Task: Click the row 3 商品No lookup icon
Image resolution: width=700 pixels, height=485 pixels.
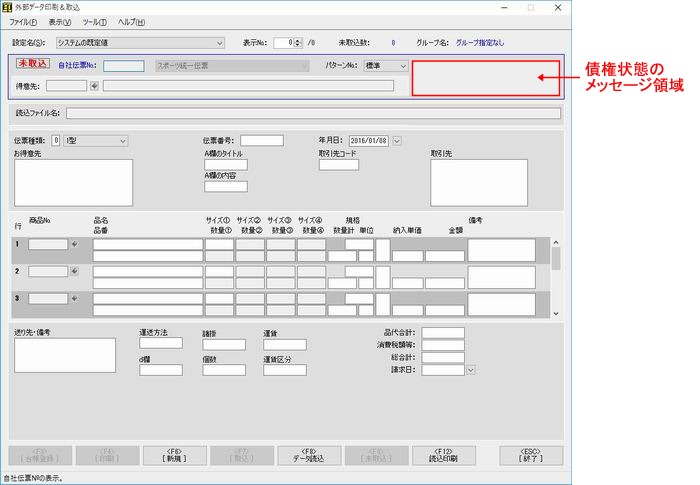Action: point(75,298)
